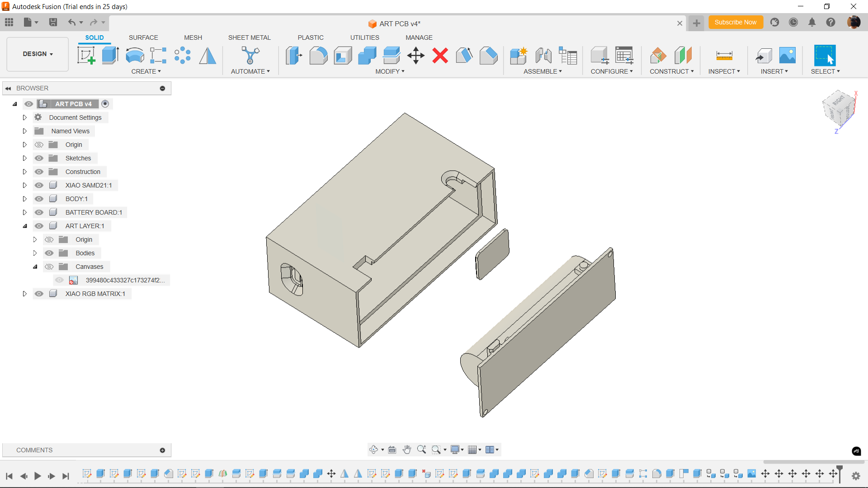This screenshot has height=488, width=868.
Task: Collapse the Canvases folder
Action: tap(35, 267)
